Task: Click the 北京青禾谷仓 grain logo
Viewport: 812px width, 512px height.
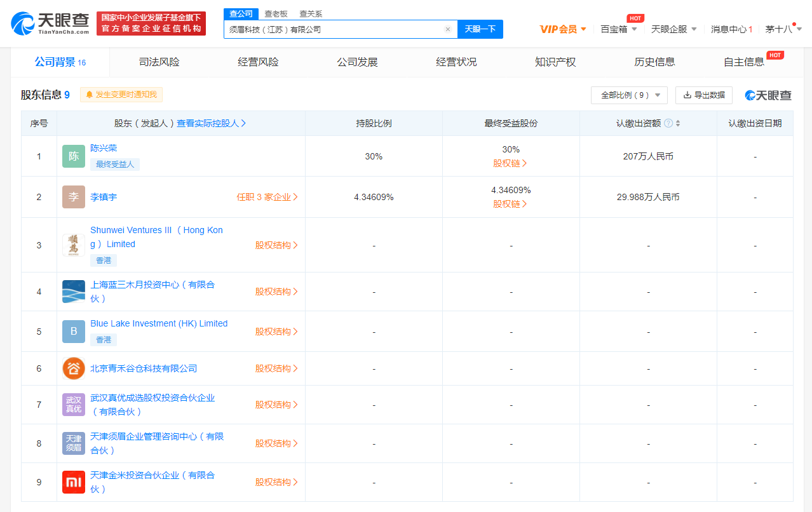Action: 73,368
